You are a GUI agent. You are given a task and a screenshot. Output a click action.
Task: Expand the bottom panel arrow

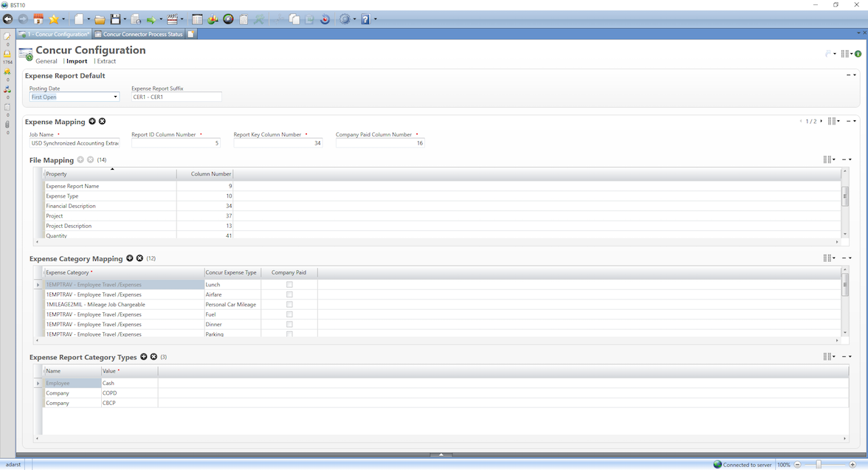[441, 455]
